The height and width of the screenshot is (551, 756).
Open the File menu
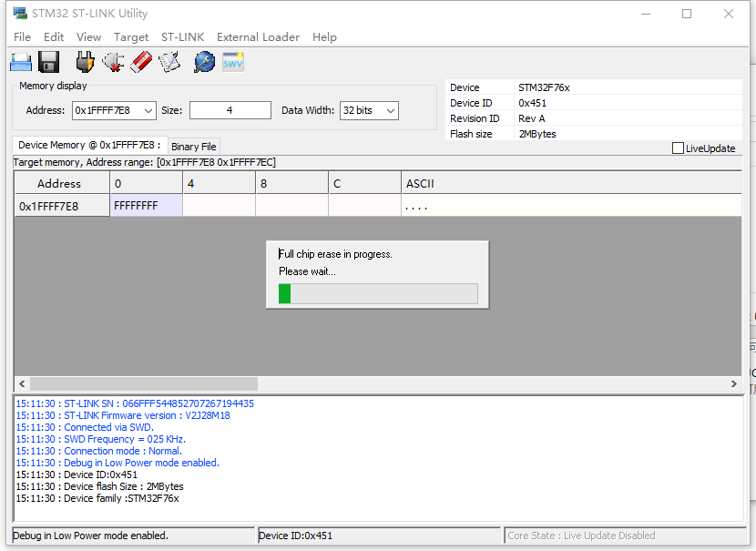(22, 37)
